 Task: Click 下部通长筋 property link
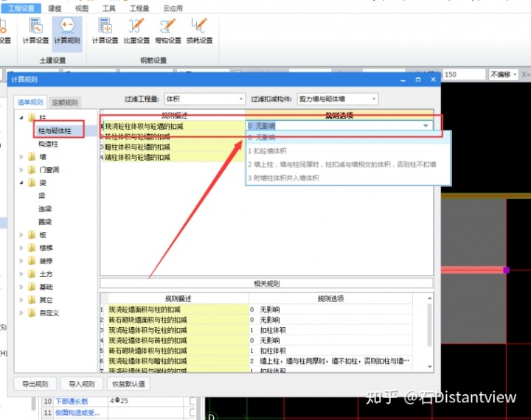click(72, 401)
